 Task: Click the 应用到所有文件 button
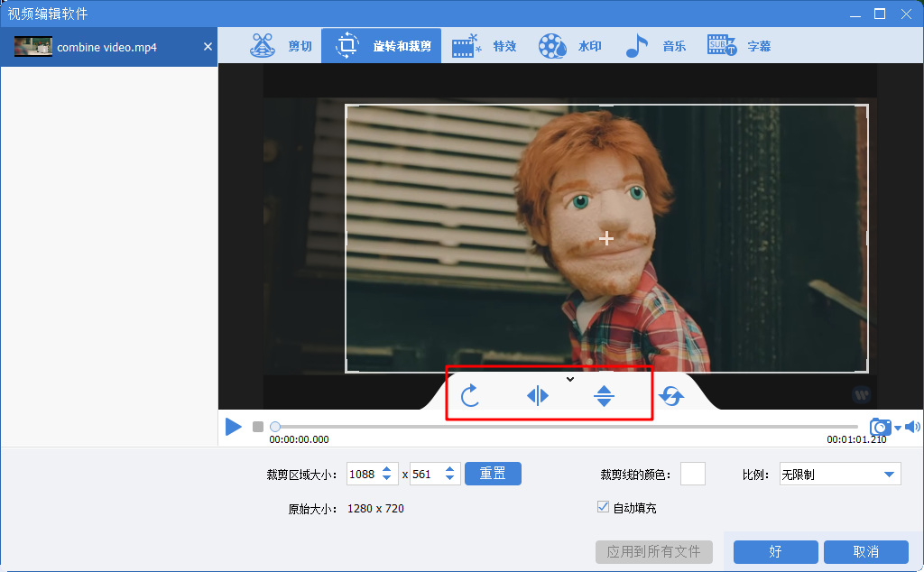654,552
